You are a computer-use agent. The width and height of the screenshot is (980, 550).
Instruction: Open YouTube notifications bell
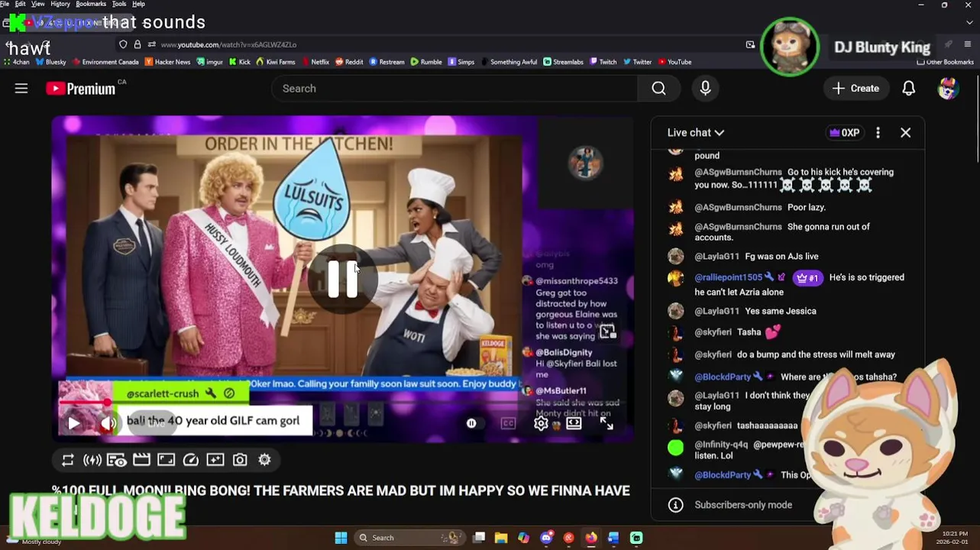(x=908, y=89)
